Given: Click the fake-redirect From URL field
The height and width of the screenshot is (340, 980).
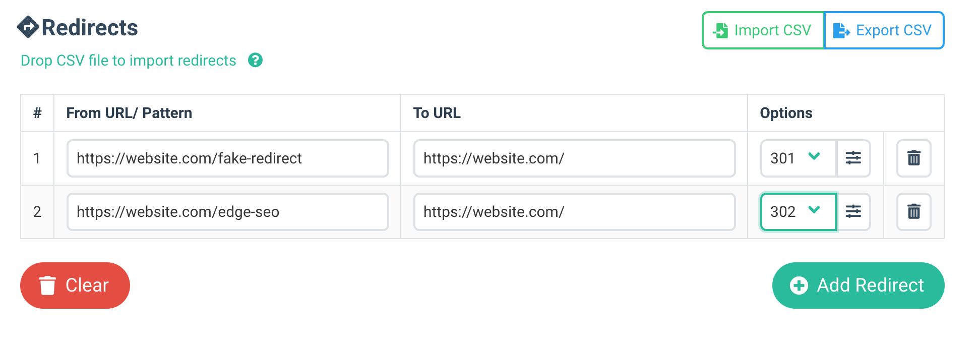Looking at the screenshot, I should 227,158.
